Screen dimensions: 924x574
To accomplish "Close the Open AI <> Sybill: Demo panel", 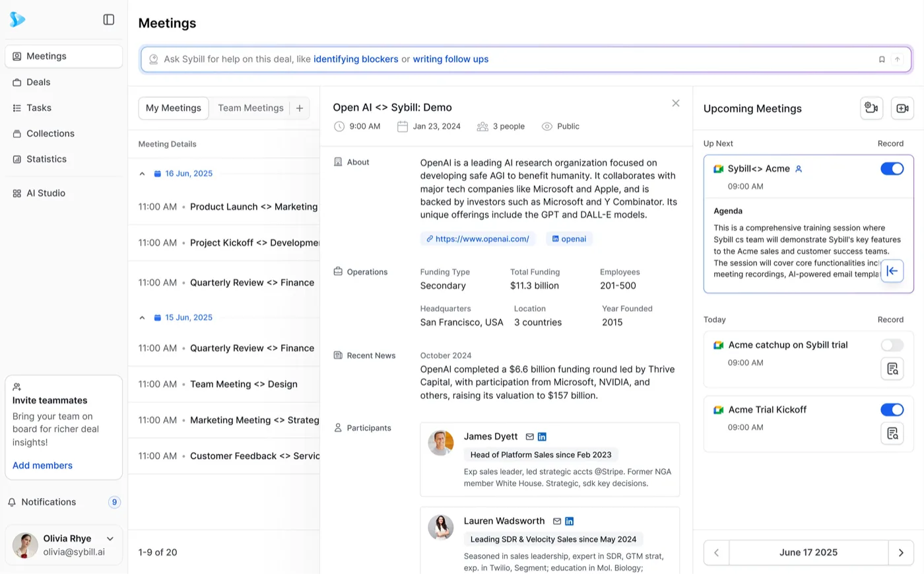I will (x=676, y=103).
